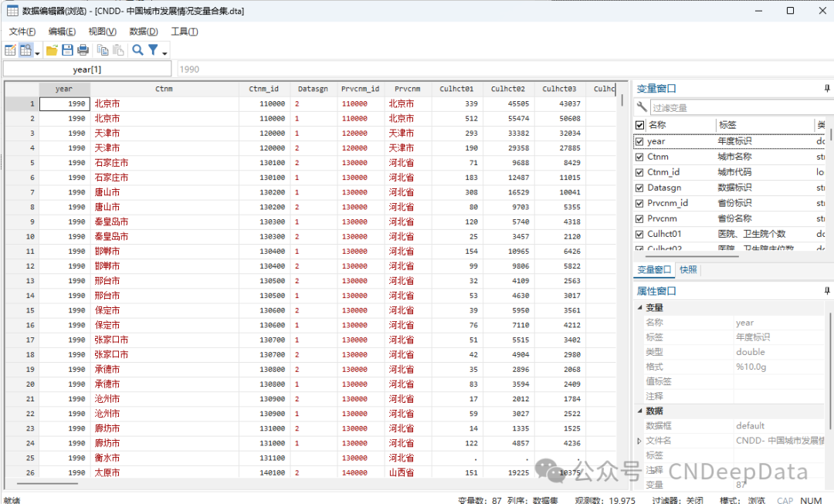This screenshot has width=834, height=504.
Task: Sort variables by the 标签 column header
Action: 727,125
